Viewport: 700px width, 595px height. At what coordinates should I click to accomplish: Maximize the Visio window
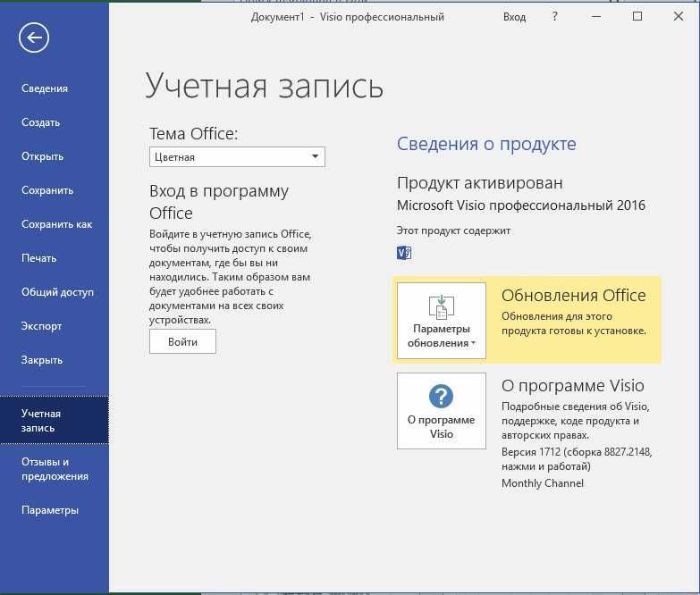(637, 16)
